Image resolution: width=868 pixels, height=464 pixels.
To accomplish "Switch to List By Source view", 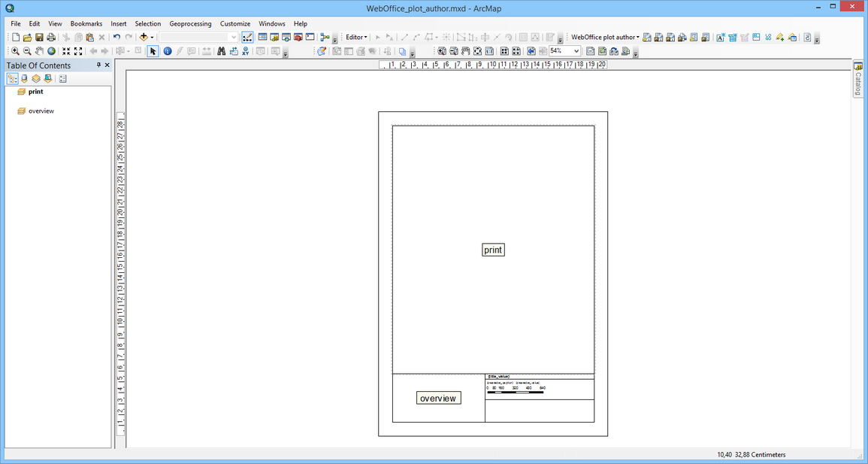I will [23, 78].
